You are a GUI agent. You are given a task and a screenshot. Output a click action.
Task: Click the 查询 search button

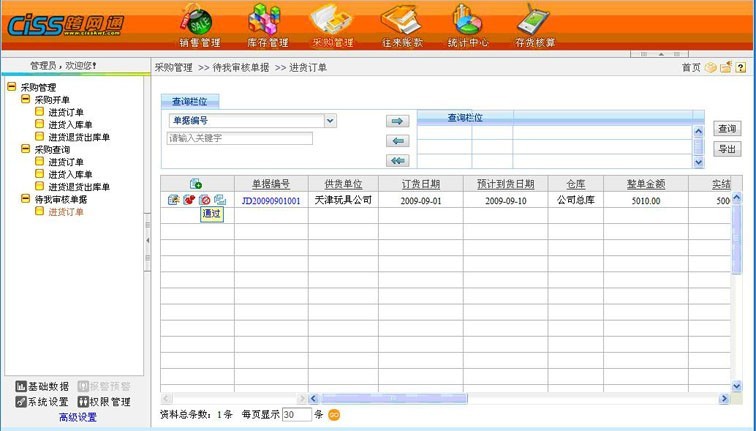pos(727,129)
